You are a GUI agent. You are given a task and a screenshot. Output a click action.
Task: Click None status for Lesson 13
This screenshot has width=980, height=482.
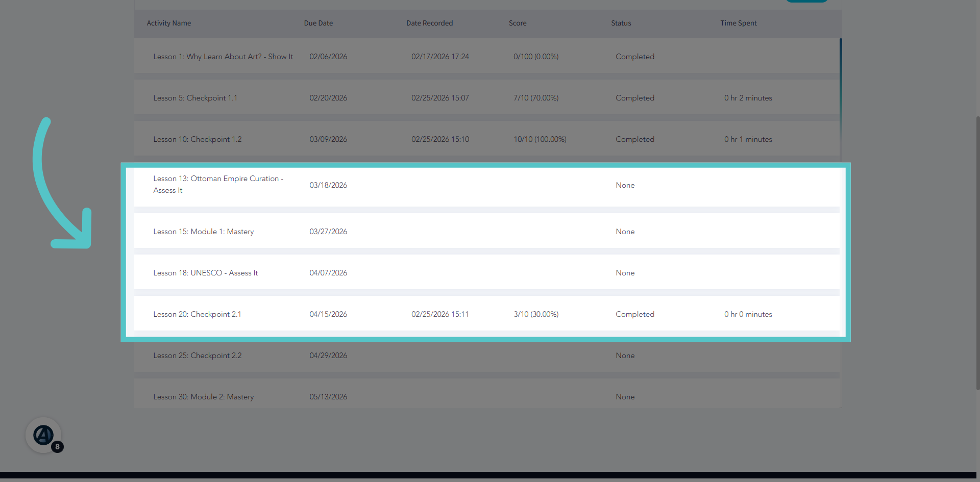625,185
